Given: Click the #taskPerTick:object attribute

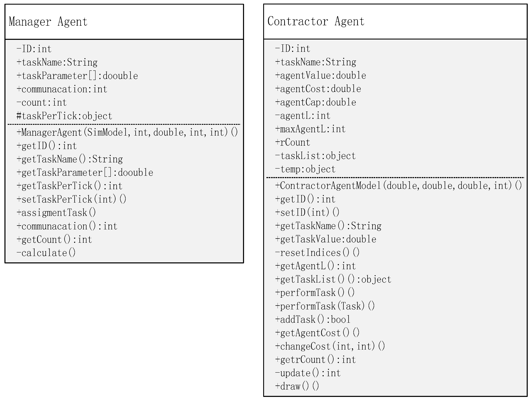Looking at the screenshot, I should [x=64, y=116].
